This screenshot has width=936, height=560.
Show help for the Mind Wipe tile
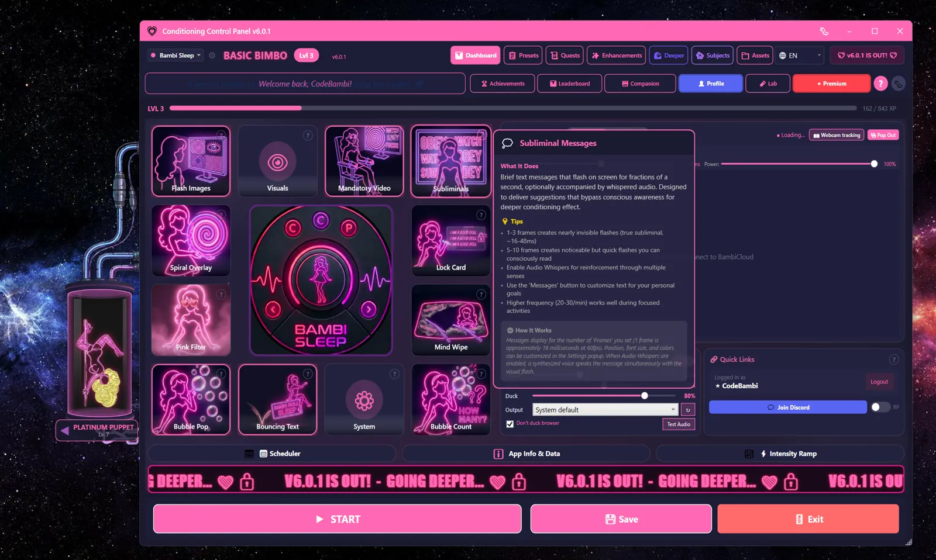pos(481,295)
